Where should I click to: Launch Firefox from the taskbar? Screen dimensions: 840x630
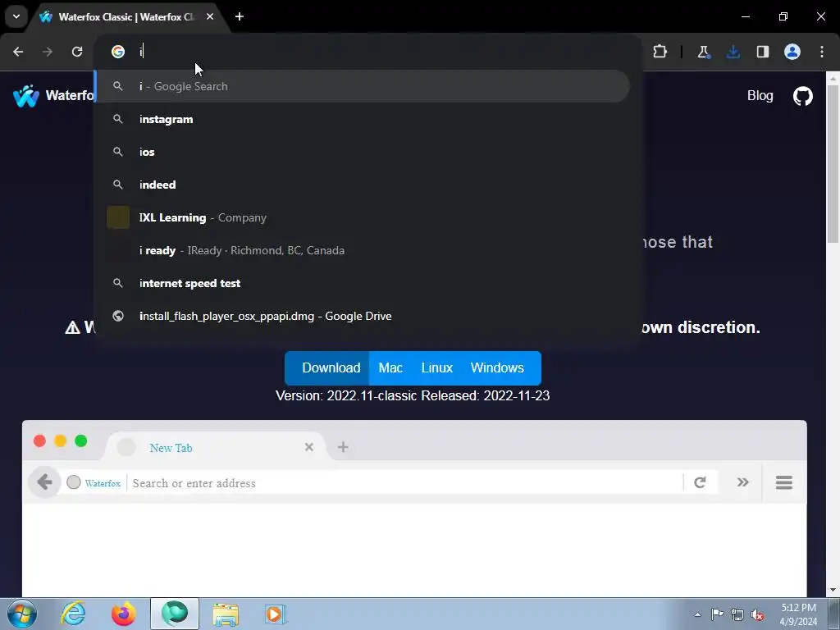pos(124,614)
